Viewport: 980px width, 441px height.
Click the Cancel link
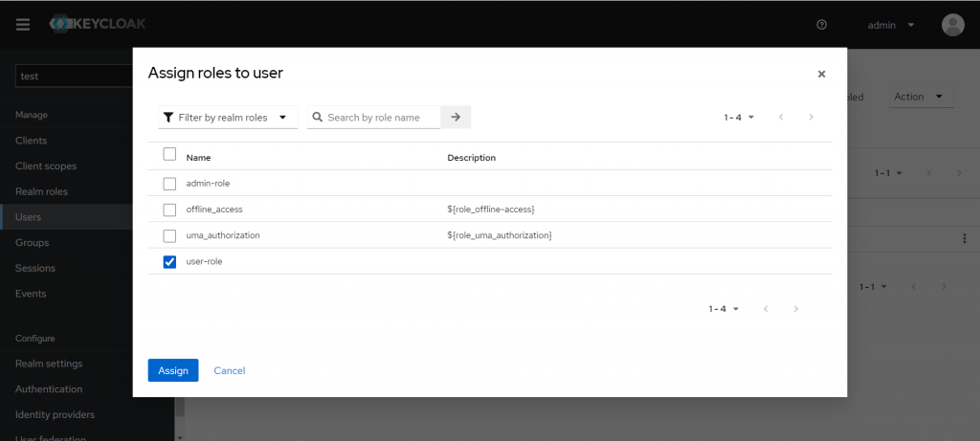point(230,370)
